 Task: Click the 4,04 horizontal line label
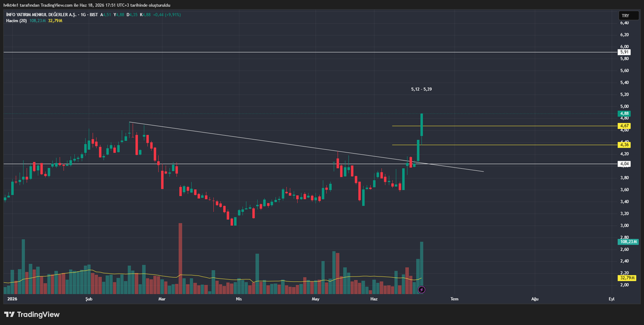[x=624, y=163]
